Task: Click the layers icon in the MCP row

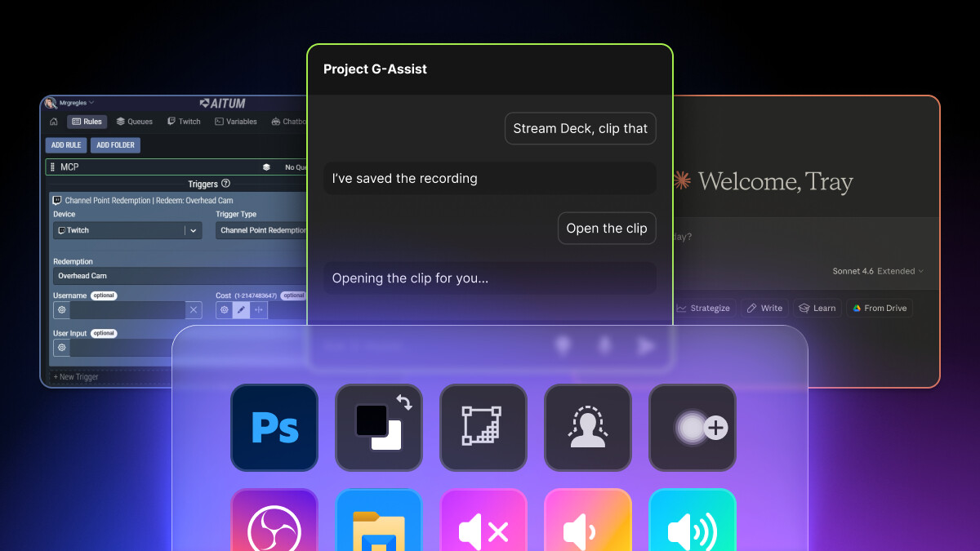Action: (266, 167)
